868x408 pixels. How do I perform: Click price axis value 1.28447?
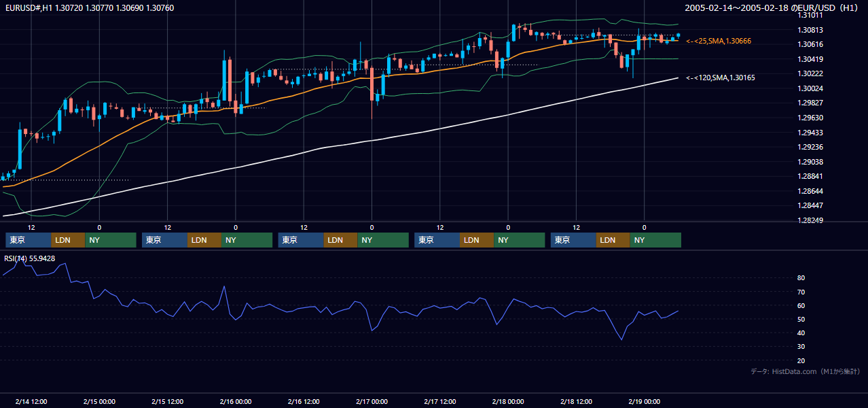810,206
